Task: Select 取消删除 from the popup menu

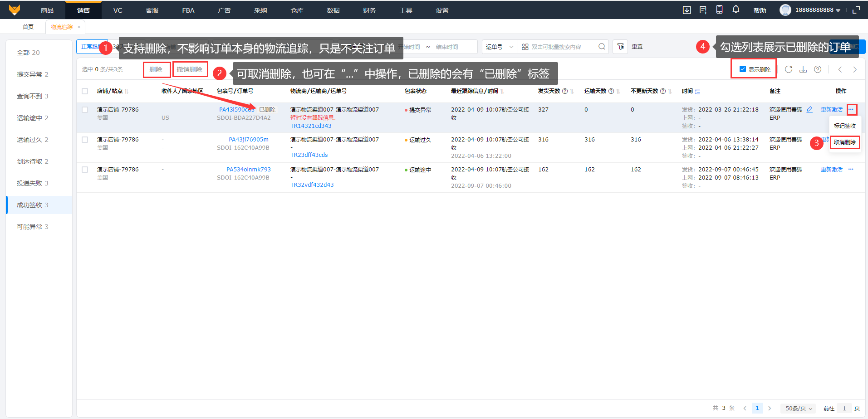Action: click(x=845, y=142)
